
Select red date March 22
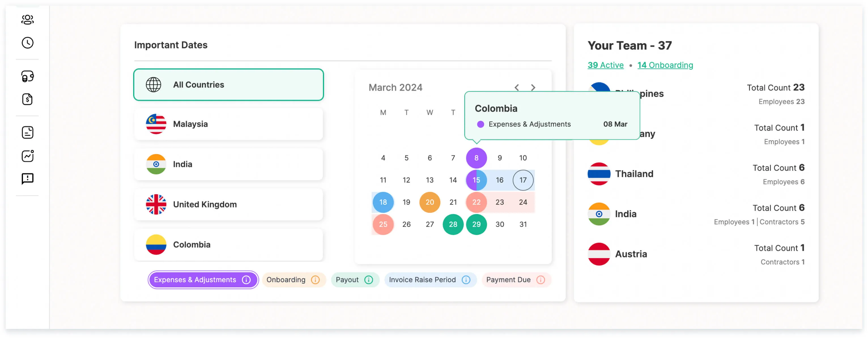(x=476, y=203)
